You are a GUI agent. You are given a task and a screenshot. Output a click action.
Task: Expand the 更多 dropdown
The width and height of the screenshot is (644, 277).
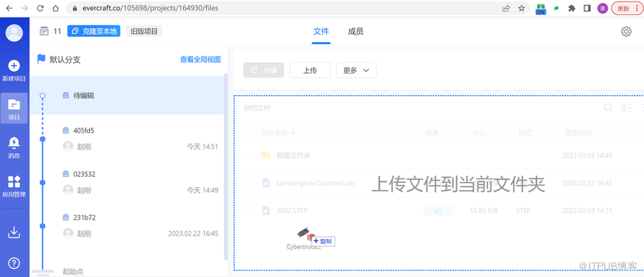click(356, 70)
